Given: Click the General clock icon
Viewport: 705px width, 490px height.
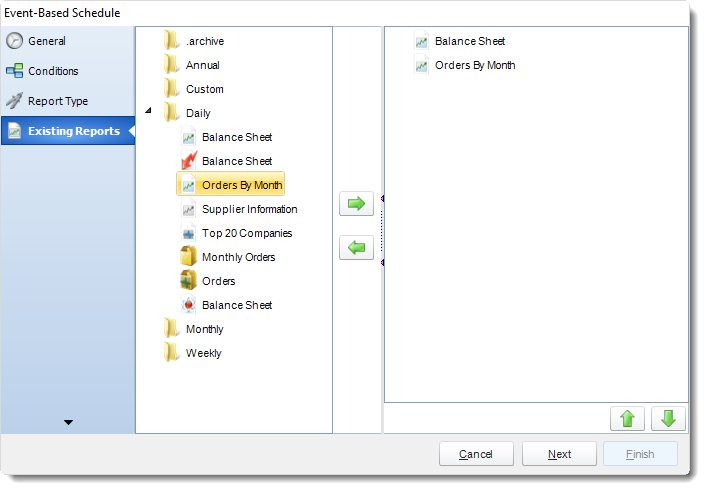Looking at the screenshot, I should [14, 41].
